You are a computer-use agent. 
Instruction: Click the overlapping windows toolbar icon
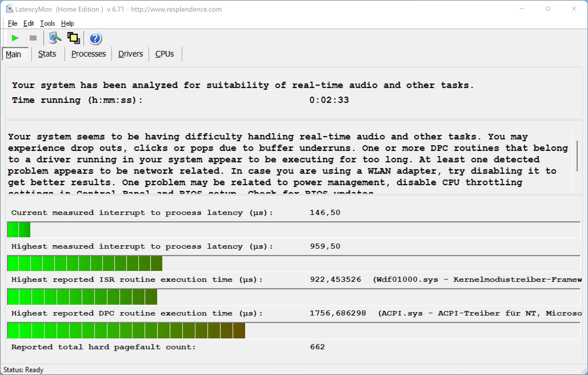point(74,38)
